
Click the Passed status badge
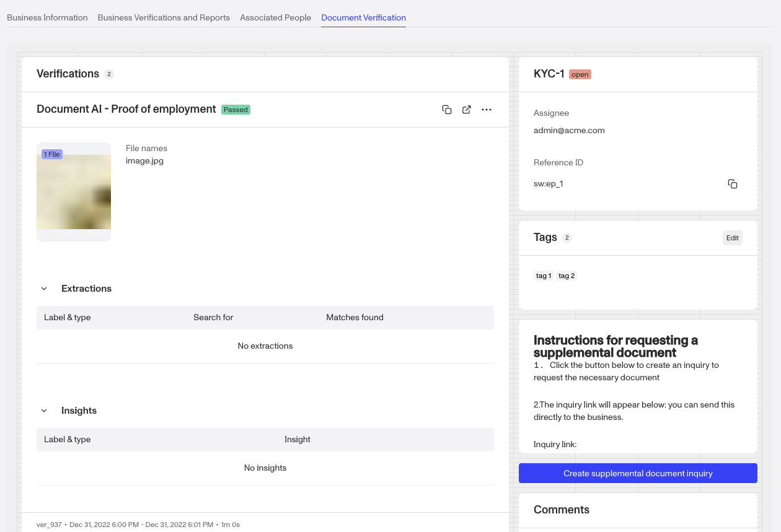pyautogui.click(x=236, y=110)
